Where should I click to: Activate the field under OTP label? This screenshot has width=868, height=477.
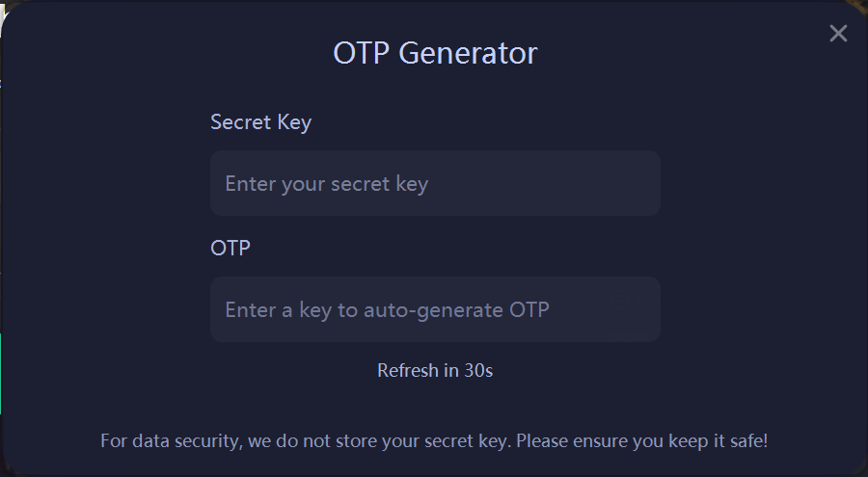tap(435, 309)
